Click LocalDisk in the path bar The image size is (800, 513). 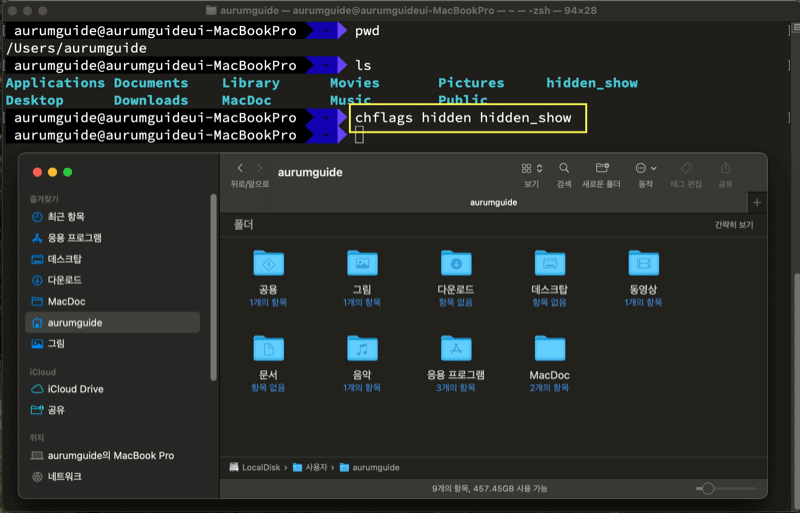click(x=255, y=468)
